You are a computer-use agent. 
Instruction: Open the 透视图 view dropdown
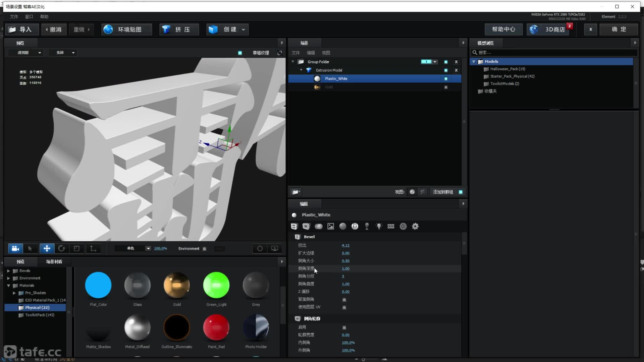pos(26,53)
